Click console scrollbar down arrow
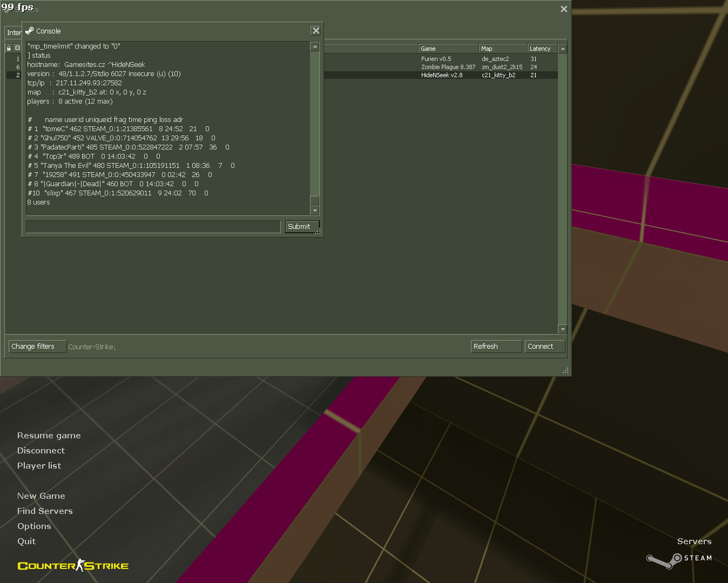Screen dimensions: 728x583 click(x=315, y=211)
